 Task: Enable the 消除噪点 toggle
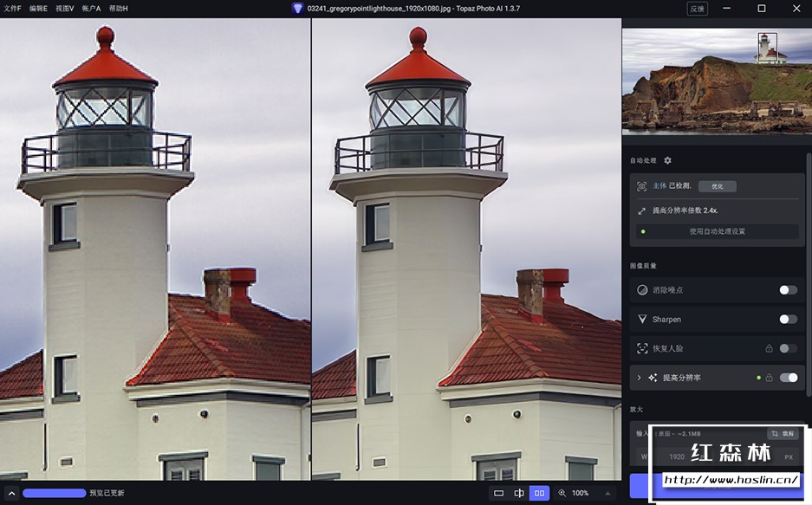click(x=789, y=290)
